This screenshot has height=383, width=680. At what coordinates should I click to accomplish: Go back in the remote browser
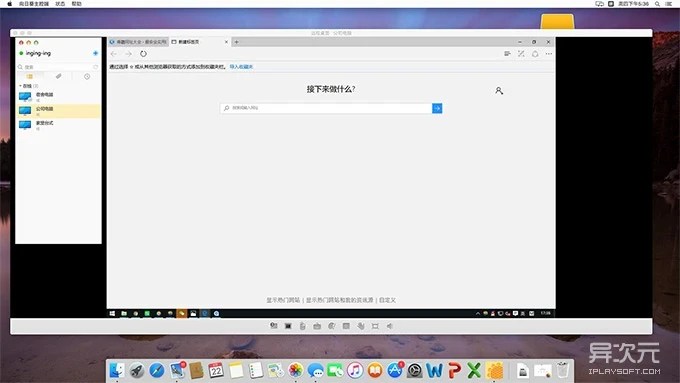click(114, 54)
